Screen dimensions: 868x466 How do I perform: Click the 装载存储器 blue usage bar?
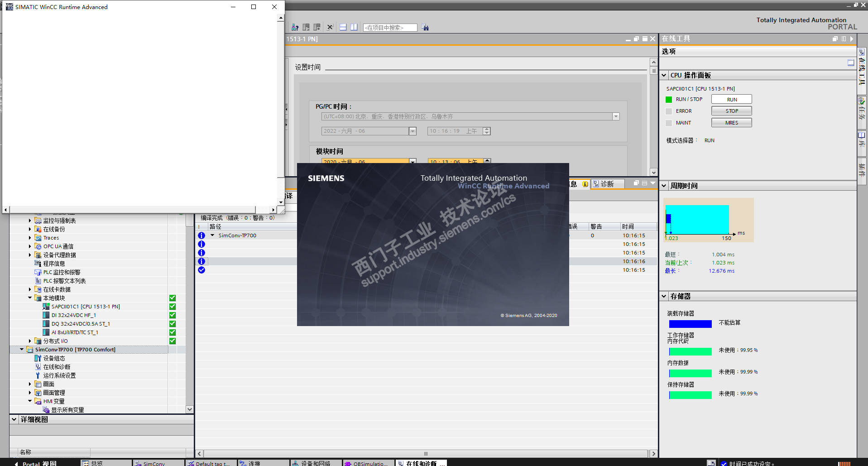pyautogui.click(x=691, y=324)
